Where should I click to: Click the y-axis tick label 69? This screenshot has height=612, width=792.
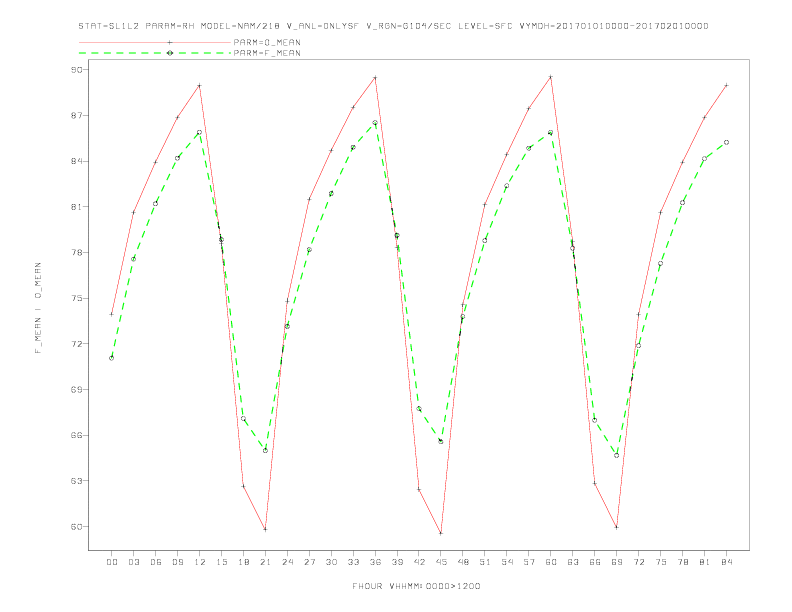[x=77, y=389]
